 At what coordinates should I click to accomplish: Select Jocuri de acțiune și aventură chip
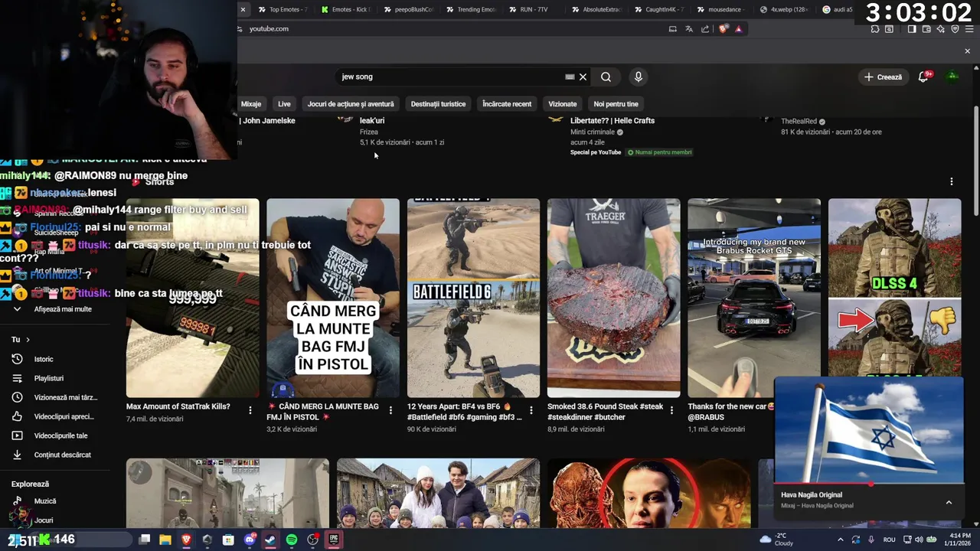[351, 104]
